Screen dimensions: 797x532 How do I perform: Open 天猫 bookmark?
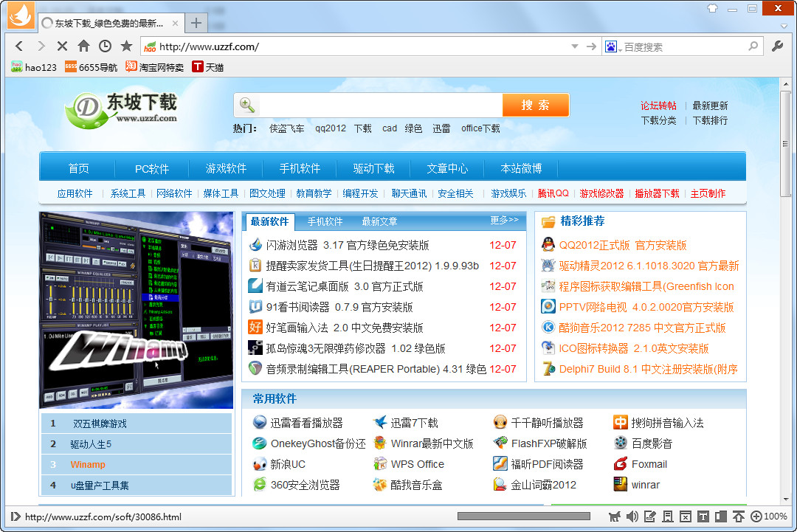click(208, 67)
